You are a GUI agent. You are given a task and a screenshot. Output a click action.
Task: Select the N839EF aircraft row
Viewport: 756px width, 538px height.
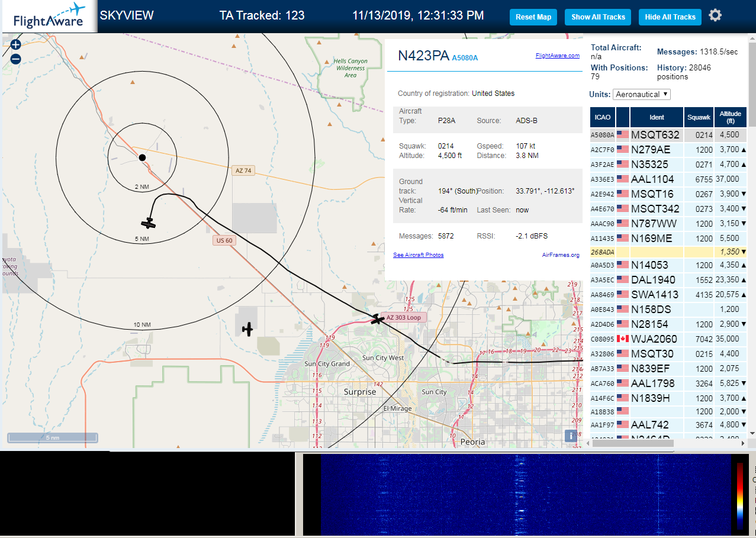669,368
